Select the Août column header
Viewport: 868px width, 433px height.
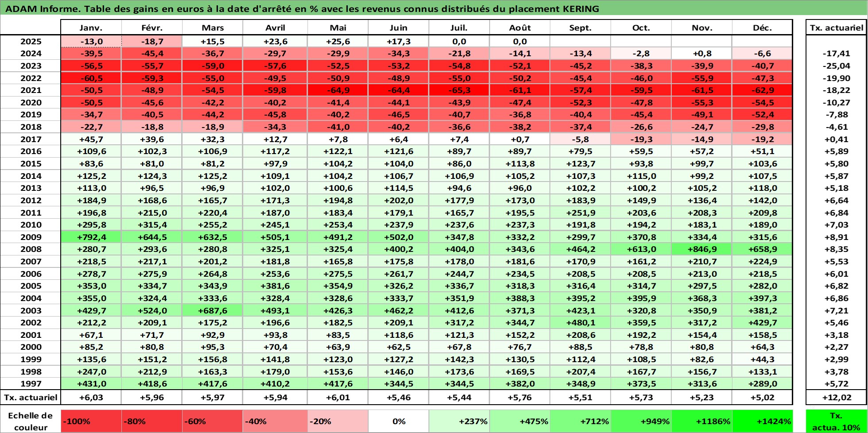click(520, 27)
